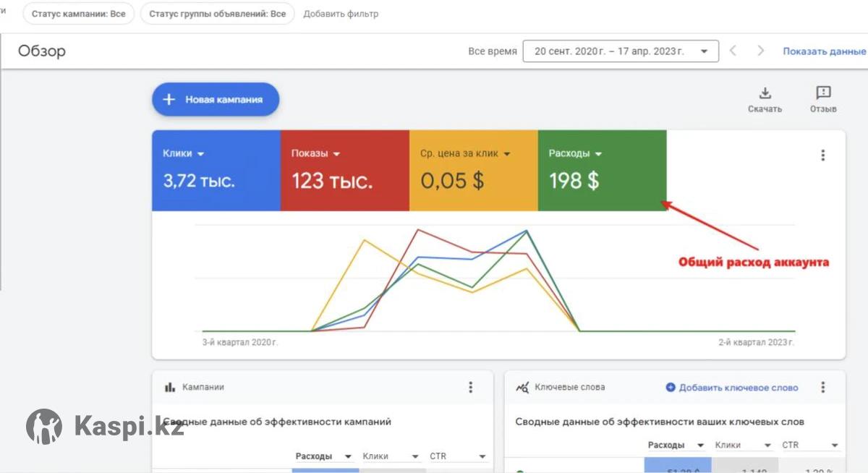Screen dimensions: 868x473
Task: Open three-dot menu on the metrics card
Action: (x=822, y=155)
